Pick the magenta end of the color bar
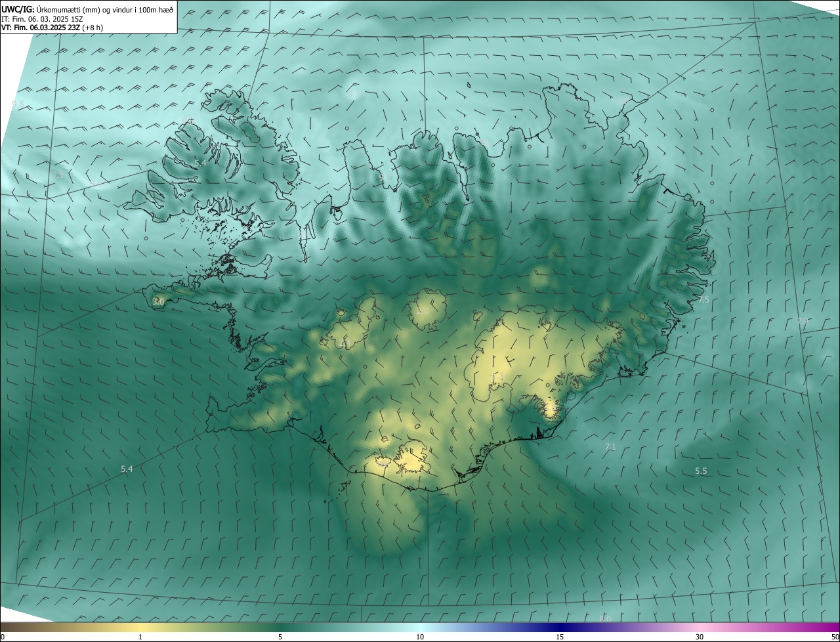The image size is (840, 642). coord(827,627)
